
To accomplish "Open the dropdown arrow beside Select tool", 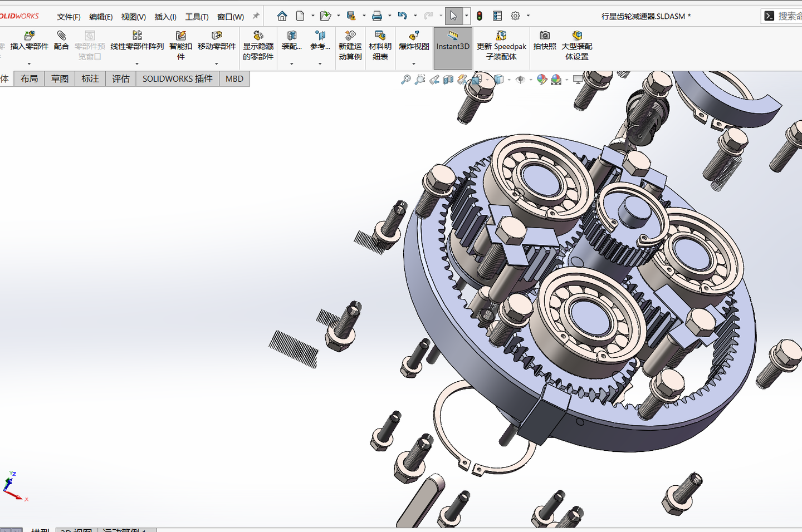I will (466, 16).
